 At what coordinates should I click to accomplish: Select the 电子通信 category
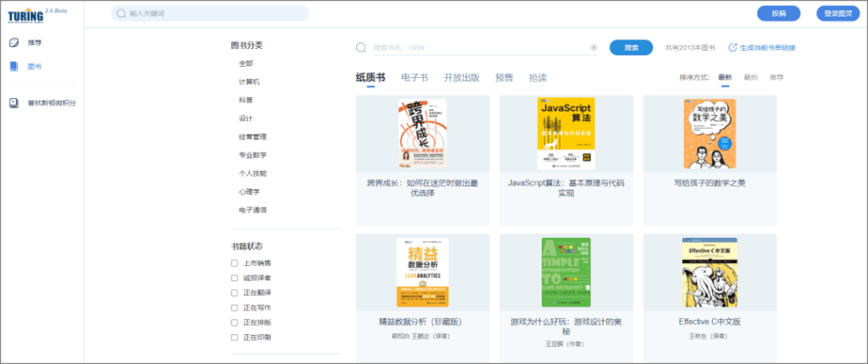pos(253,210)
